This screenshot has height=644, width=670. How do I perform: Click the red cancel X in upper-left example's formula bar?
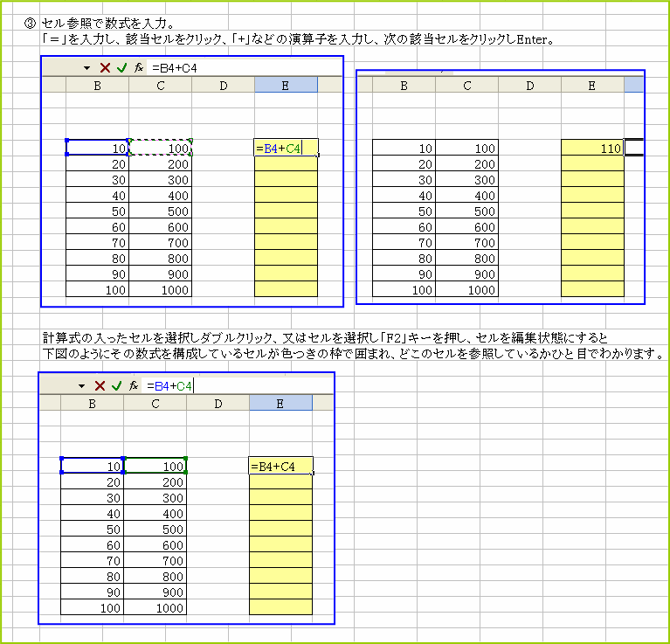[105, 67]
